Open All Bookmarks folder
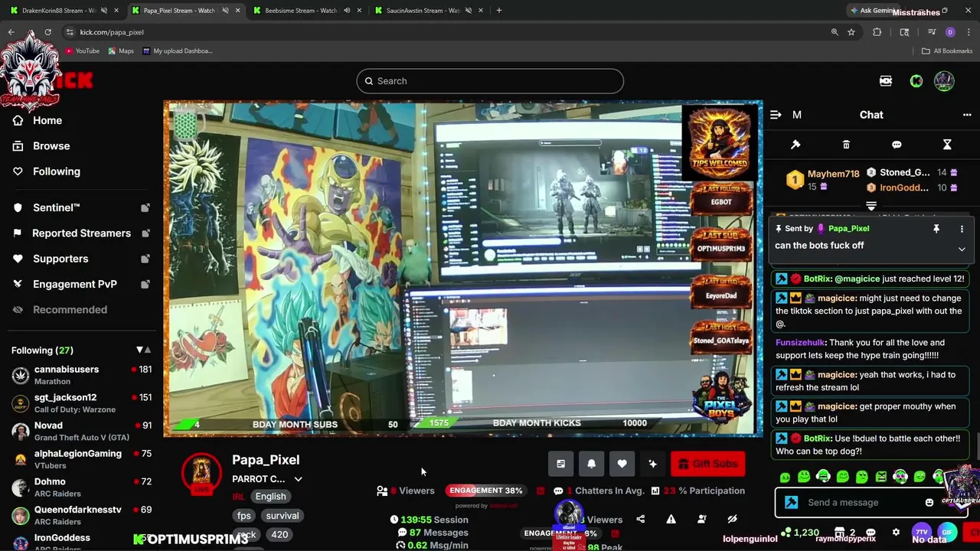 pyautogui.click(x=947, y=51)
